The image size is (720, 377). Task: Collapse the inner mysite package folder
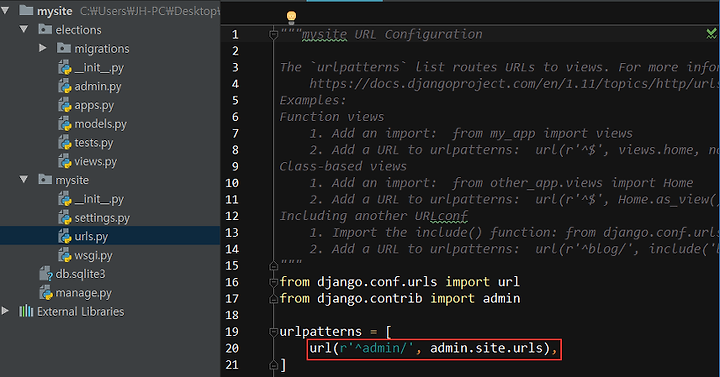[x=24, y=180]
